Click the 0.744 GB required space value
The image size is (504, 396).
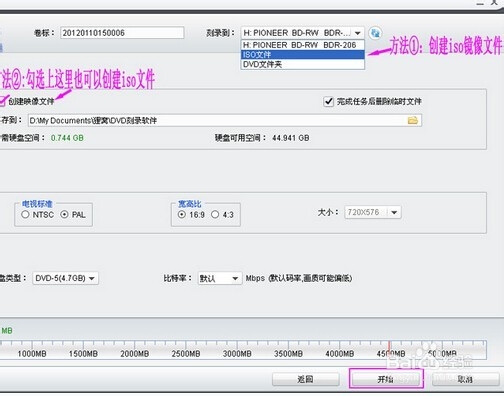tap(67, 138)
